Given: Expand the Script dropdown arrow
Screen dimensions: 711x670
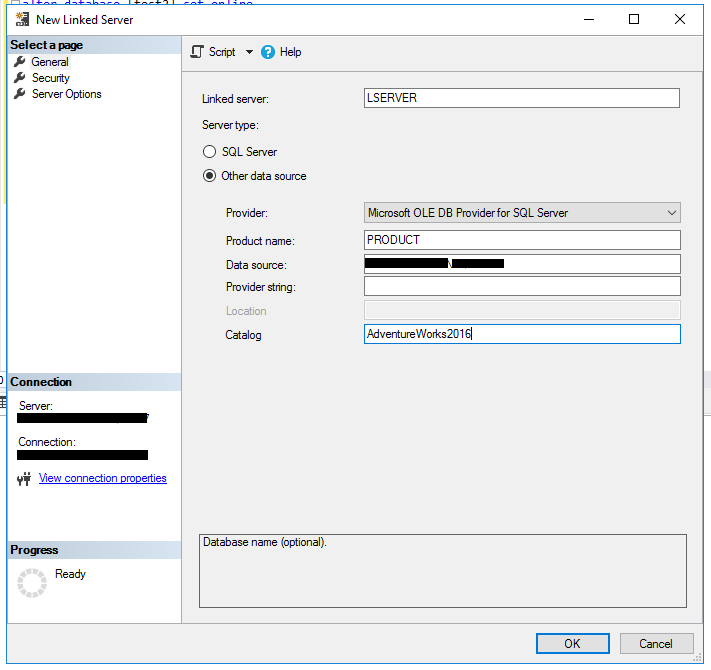Looking at the screenshot, I should (x=249, y=52).
